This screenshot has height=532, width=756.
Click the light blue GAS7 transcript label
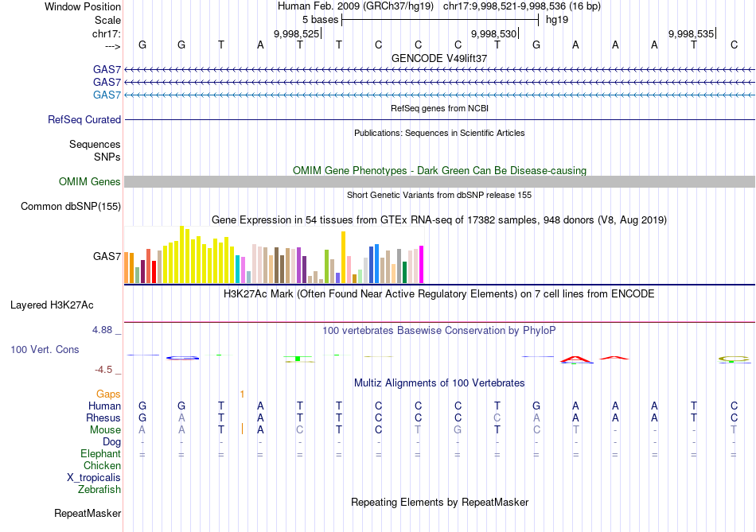pos(107,95)
